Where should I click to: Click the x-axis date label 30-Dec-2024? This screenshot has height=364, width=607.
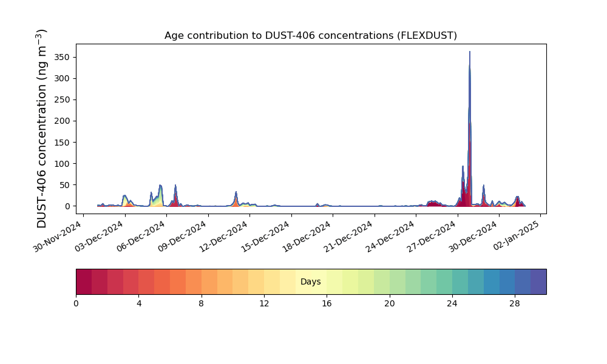click(x=473, y=236)
